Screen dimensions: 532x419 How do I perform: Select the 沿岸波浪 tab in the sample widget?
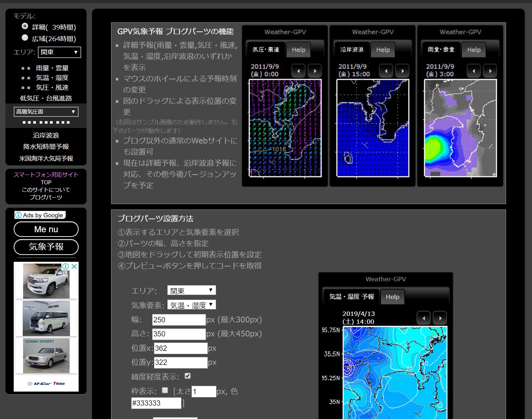[x=352, y=49]
